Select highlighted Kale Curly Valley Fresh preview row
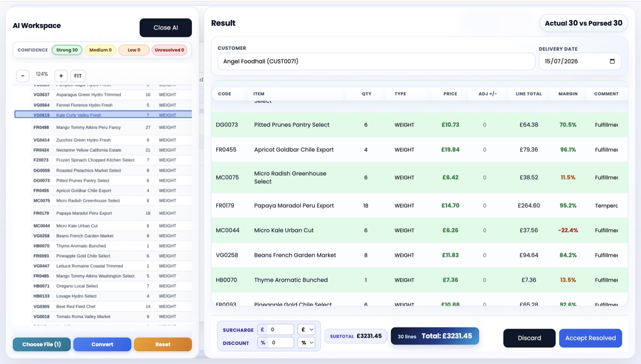Viewport: 641px width, 364px height. coord(103,115)
